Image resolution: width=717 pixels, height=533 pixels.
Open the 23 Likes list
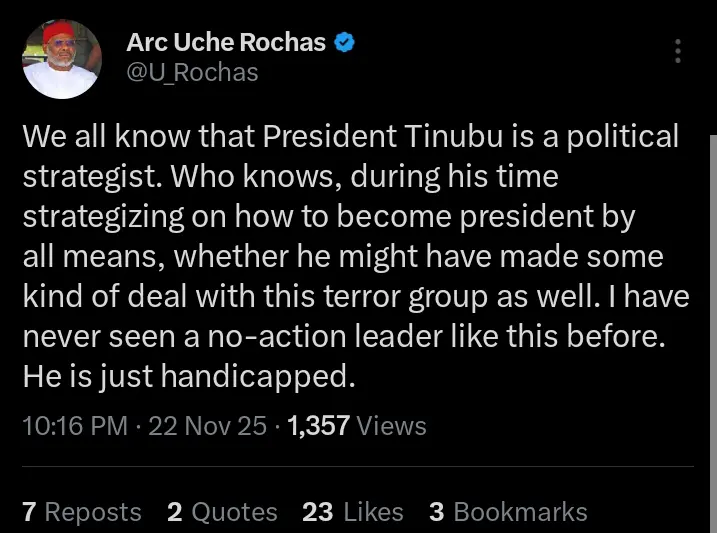[x=352, y=512]
